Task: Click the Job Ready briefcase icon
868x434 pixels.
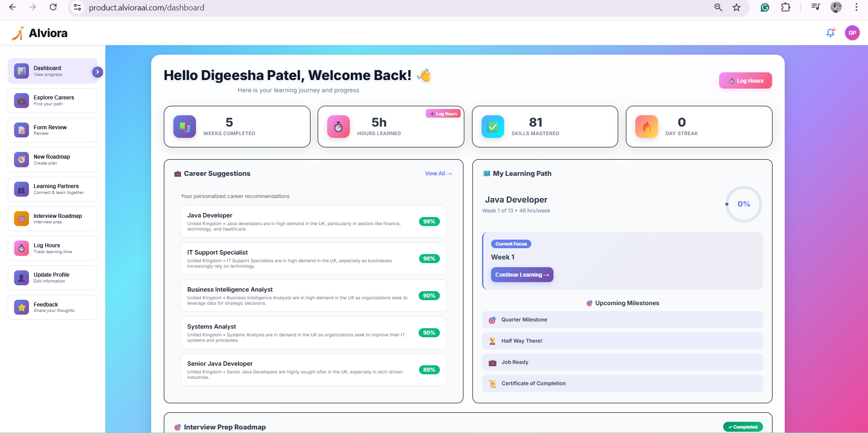Action: pos(492,363)
